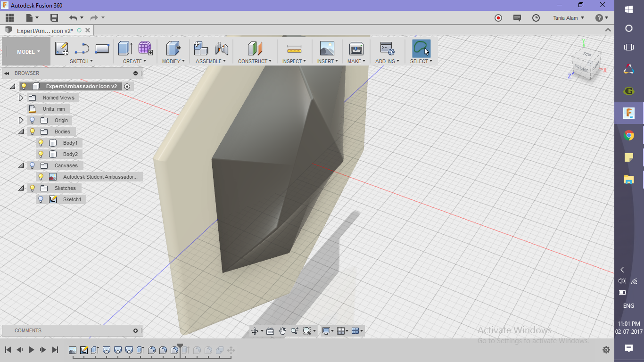Click the New Component icon

point(201,48)
